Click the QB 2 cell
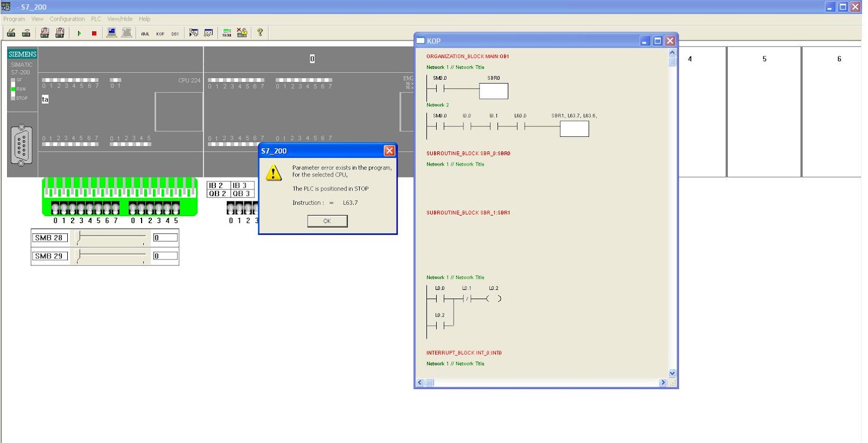This screenshot has height=443, width=868. [x=219, y=193]
